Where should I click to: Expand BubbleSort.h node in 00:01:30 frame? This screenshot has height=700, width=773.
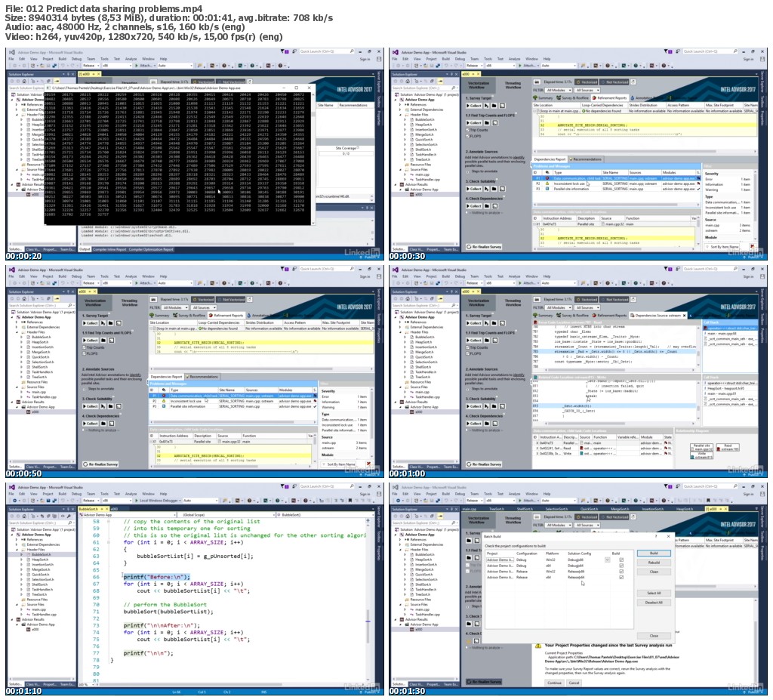pos(406,554)
